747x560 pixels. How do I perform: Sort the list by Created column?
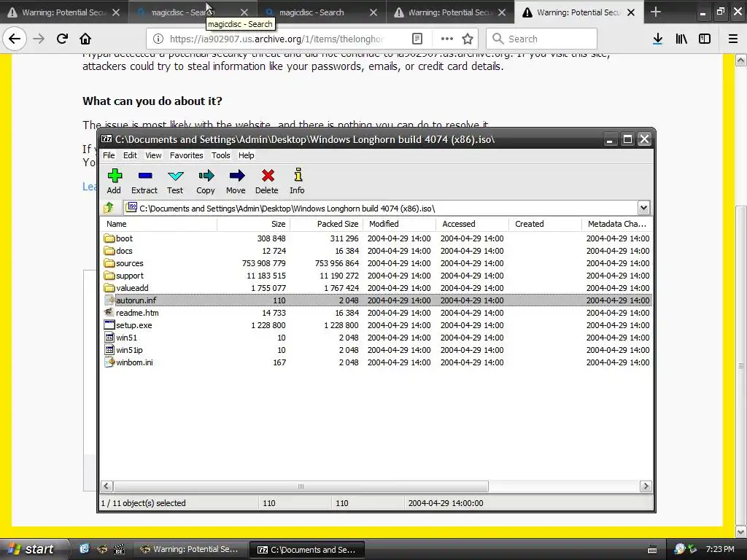click(x=545, y=224)
